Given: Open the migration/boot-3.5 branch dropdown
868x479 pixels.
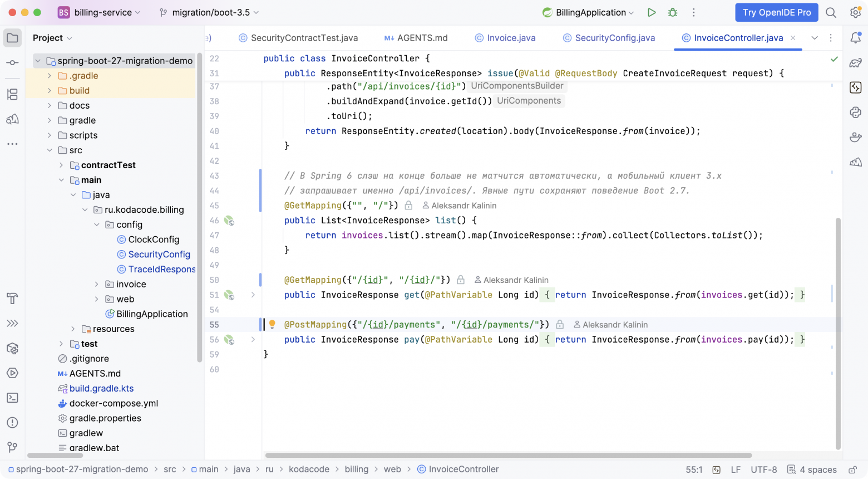Looking at the screenshot, I should click(x=209, y=12).
